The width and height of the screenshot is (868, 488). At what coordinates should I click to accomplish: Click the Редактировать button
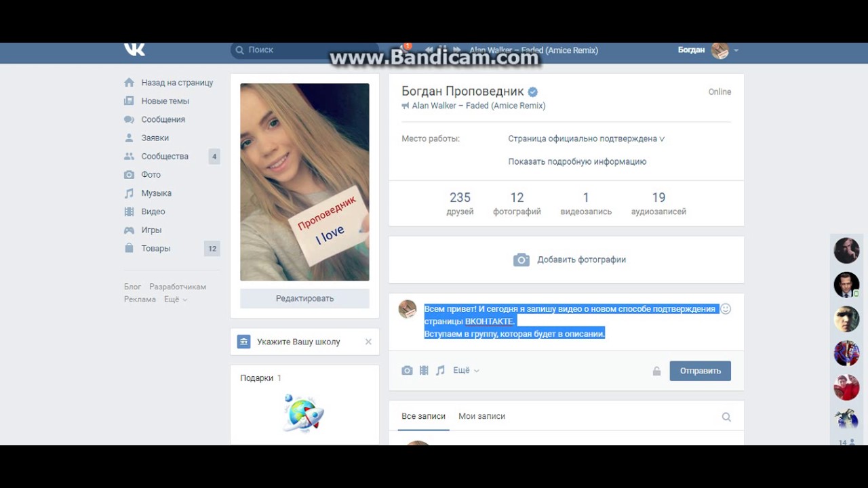[304, 298]
